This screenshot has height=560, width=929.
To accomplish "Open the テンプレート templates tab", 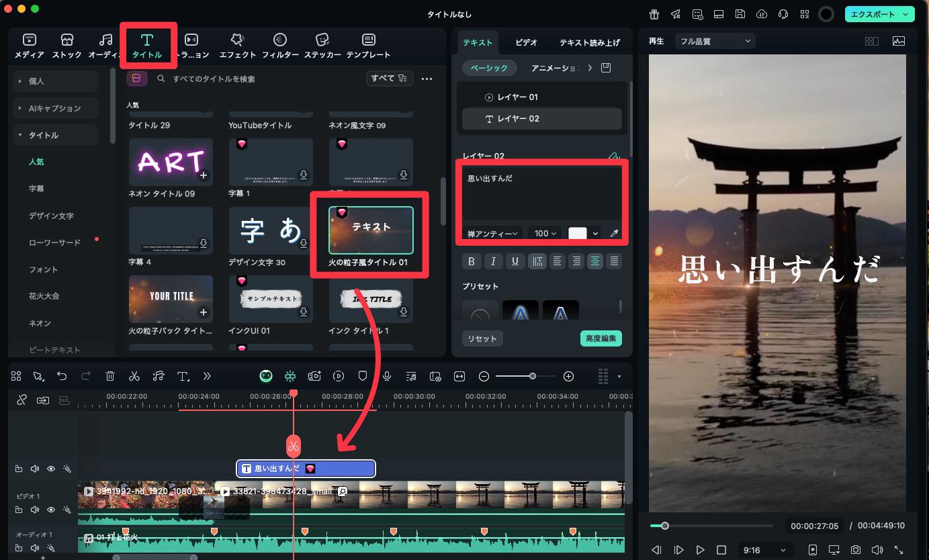I will click(x=369, y=46).
